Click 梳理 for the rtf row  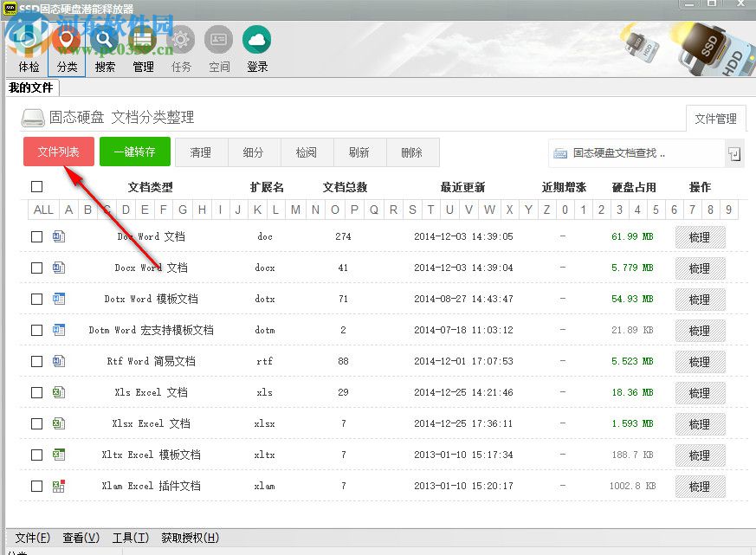(x=700, y=362)
